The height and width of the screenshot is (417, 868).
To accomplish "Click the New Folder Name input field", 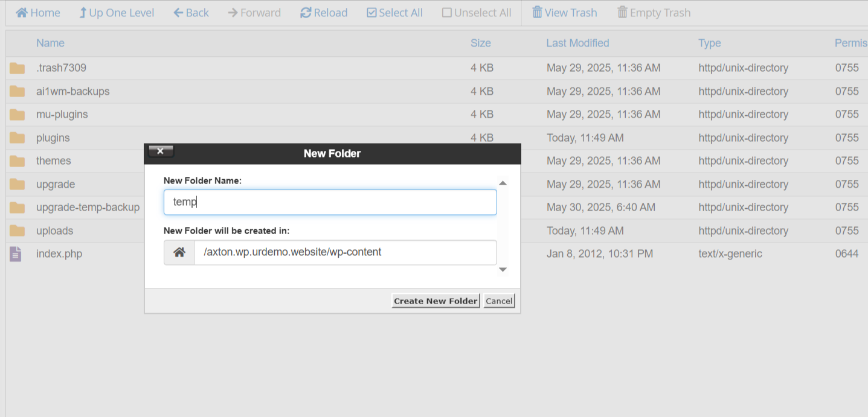I will coord(330,202).
